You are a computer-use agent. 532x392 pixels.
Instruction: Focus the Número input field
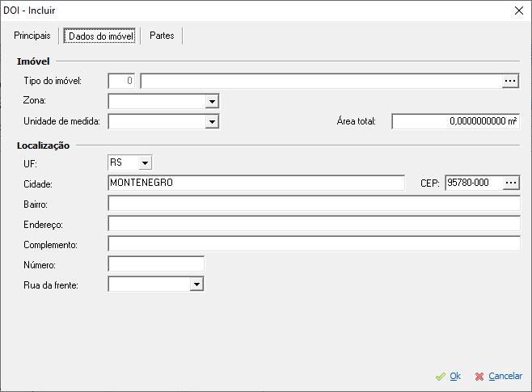pyautogui.click(x=156, y=264)
